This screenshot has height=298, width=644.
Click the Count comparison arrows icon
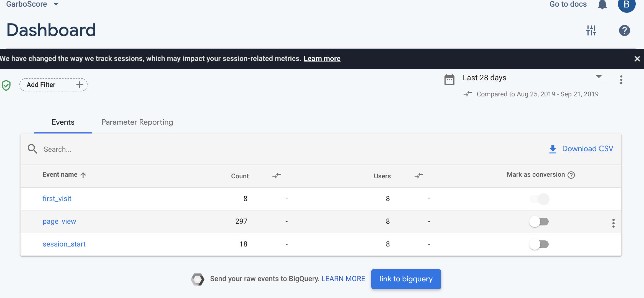click(x=276, y=176)
